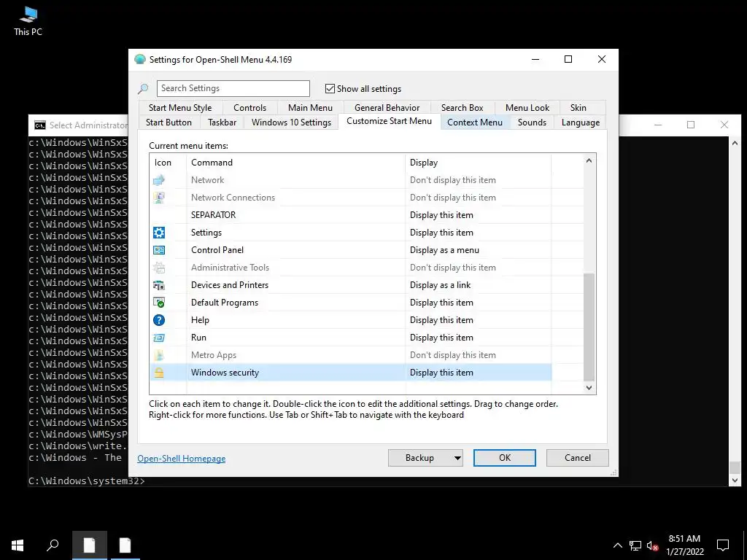Open the General Behavior tab
The width and height of the screenshot is (747, 560).
coord(387,108)
